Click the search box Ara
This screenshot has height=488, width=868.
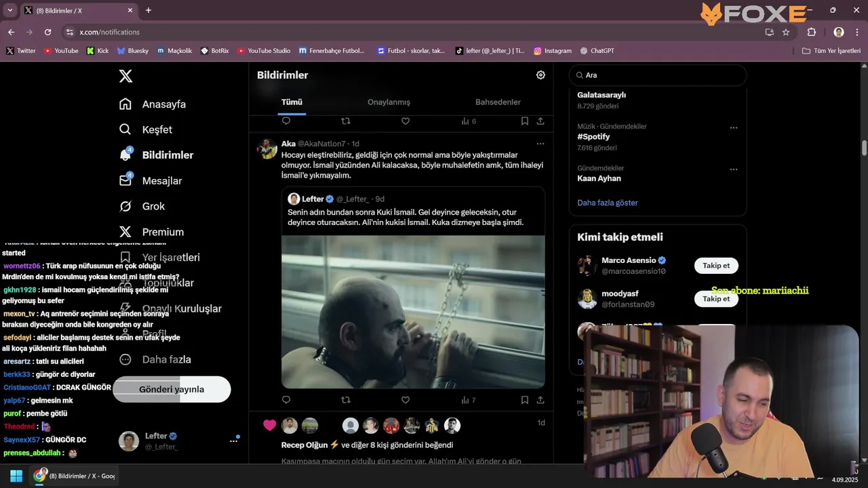click(658, 75)
